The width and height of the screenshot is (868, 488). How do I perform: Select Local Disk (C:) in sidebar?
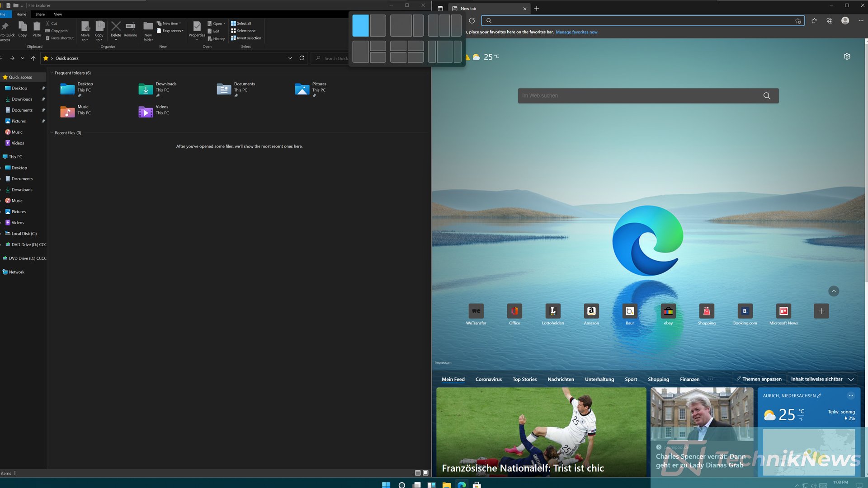coord(24,234)
